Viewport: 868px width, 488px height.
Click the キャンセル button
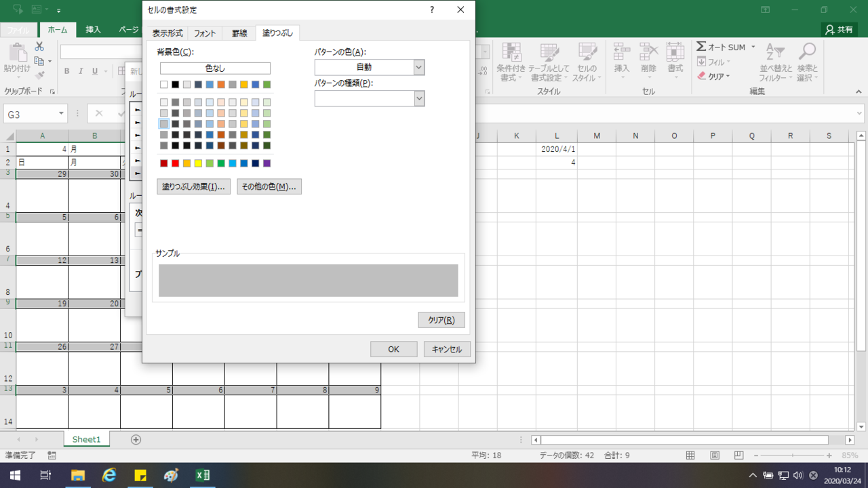[447, 349]
